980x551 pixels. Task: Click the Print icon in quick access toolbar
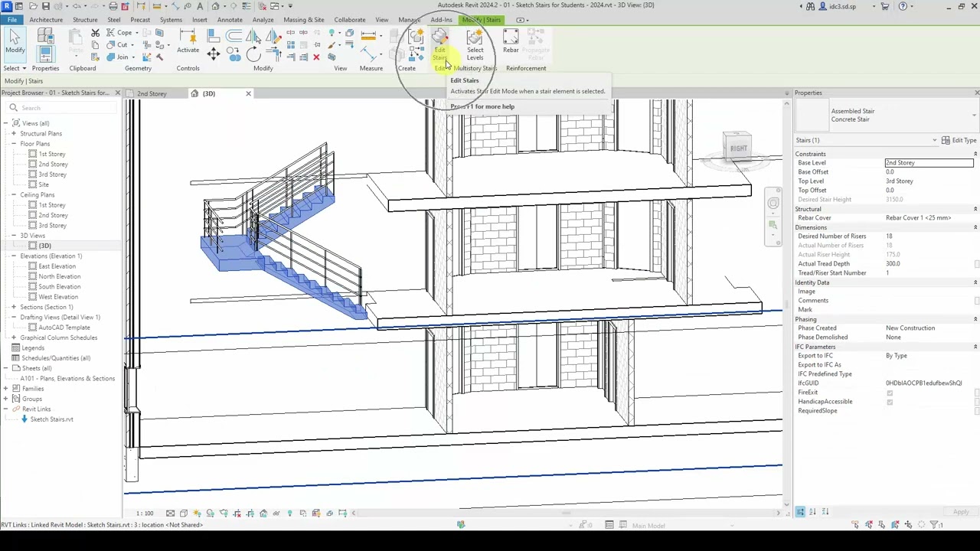point(113,6)
